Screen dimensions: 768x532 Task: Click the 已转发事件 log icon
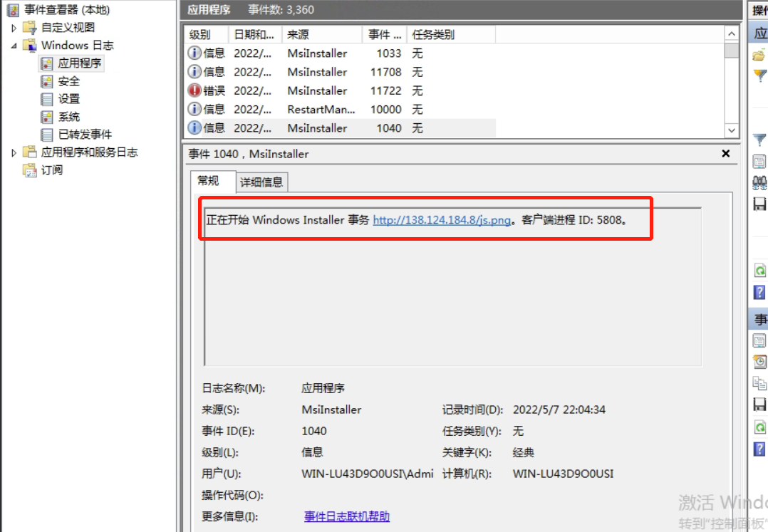pyautogui.click(x=47, y=135)
